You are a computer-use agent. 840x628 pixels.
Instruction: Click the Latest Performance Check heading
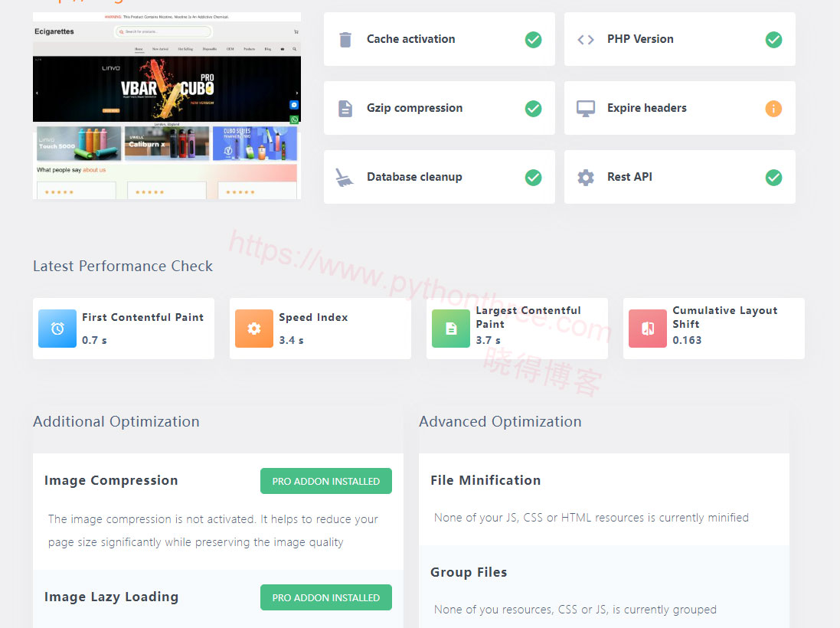tap(123, 267)
